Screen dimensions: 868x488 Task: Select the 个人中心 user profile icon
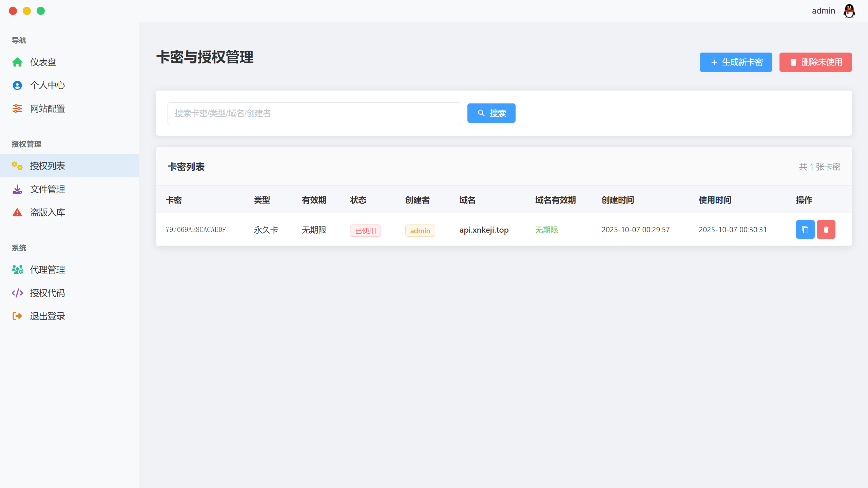coord(17,85)
